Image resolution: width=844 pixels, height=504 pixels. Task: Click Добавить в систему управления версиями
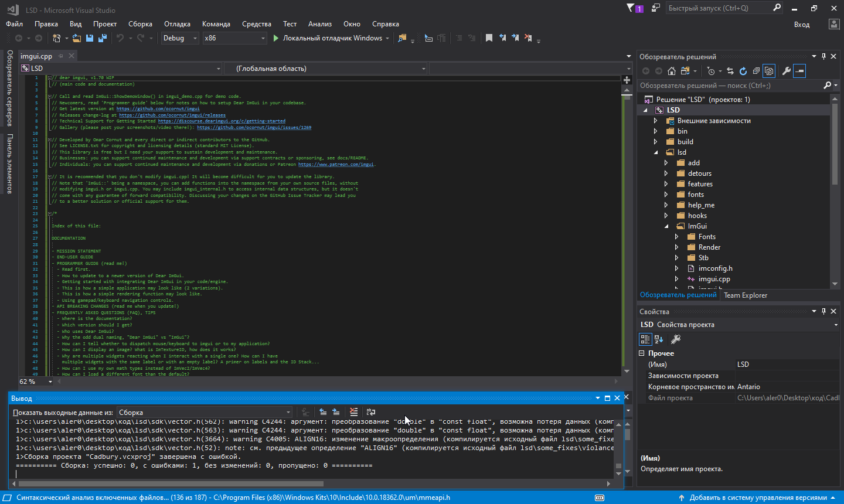click(x=758, y=498)
